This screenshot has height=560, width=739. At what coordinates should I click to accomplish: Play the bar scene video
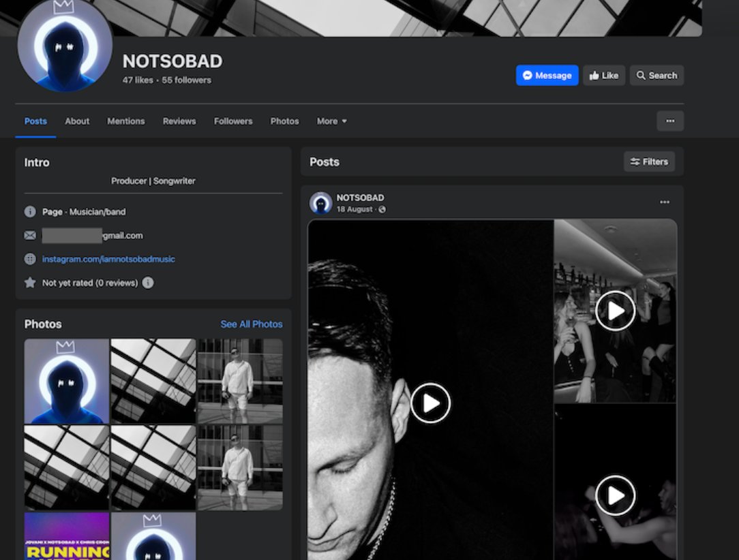point(615,311)
